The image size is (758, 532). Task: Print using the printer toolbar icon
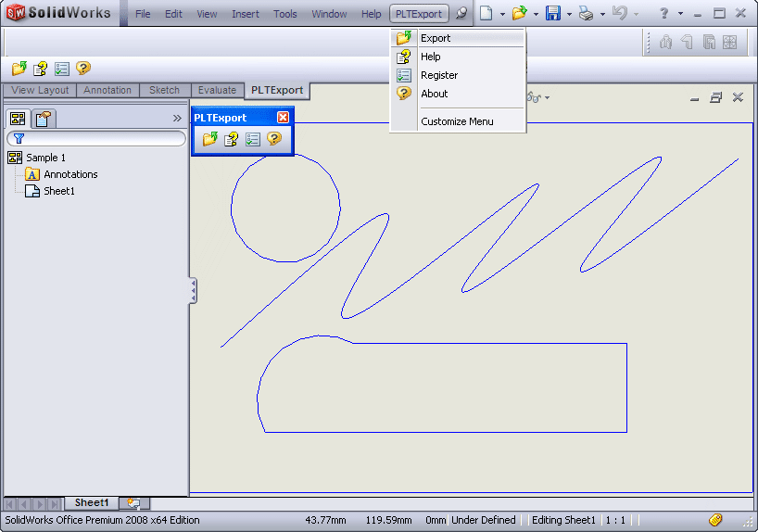[586, 13]
